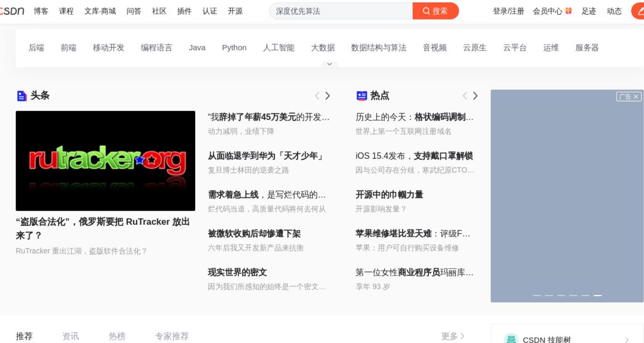Screen dimensions: 644x343
Task: Click the orange avatar icon at top right
Action: 638,11
